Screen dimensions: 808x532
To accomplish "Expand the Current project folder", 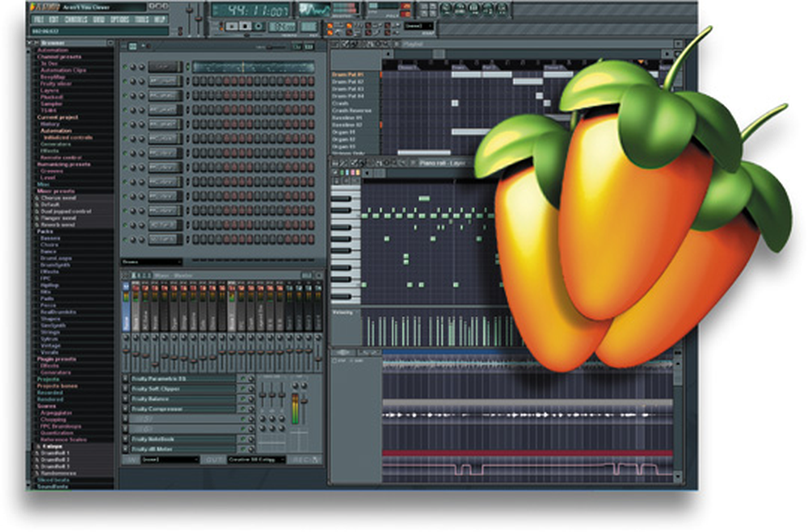I will [x=57, y=117].
